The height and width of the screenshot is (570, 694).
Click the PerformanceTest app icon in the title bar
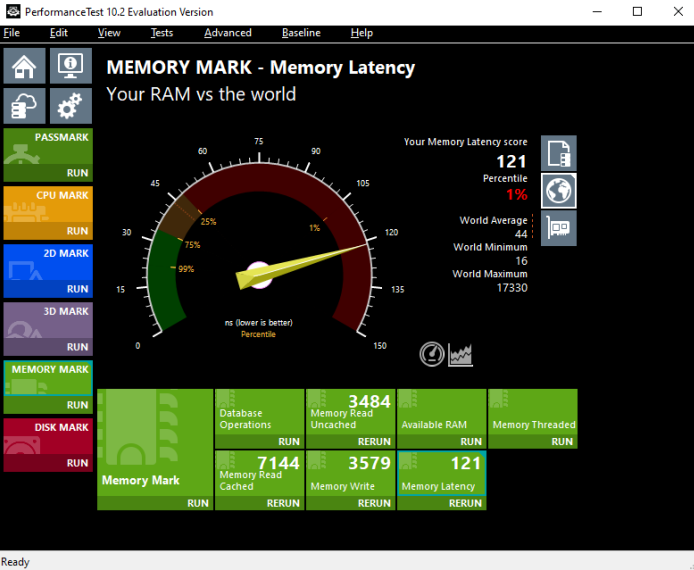point(13,11)
